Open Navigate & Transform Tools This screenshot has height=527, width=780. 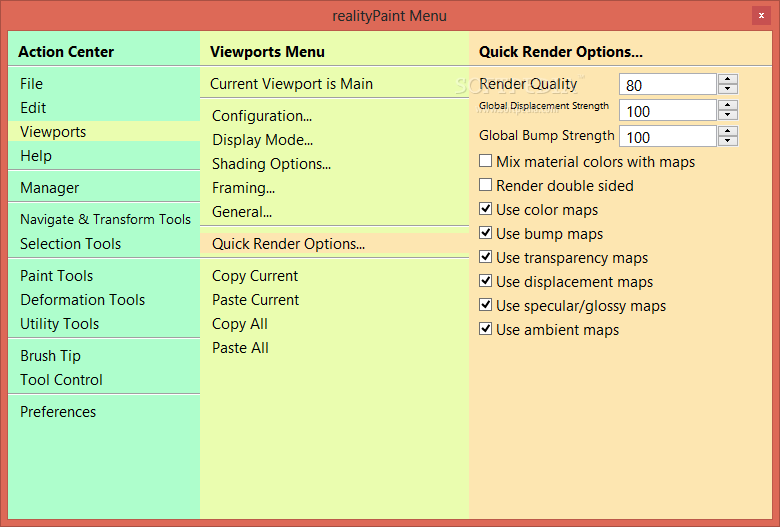point(104,219)
